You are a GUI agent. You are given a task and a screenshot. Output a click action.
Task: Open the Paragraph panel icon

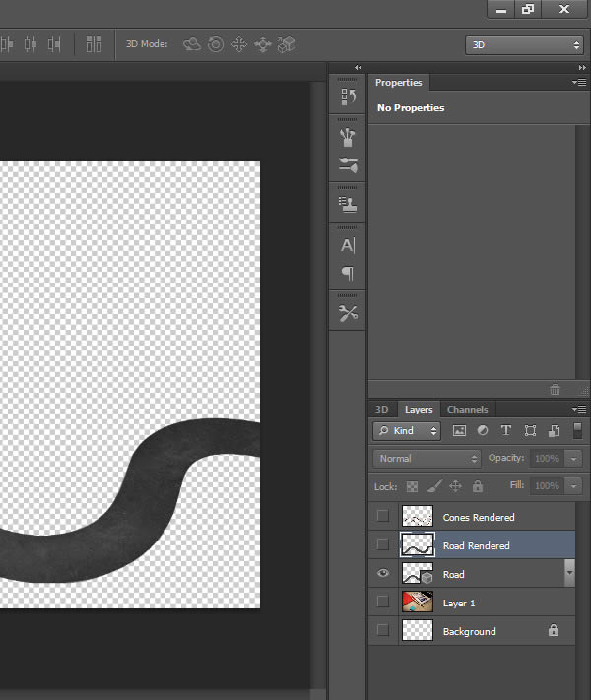click(348, 273)
